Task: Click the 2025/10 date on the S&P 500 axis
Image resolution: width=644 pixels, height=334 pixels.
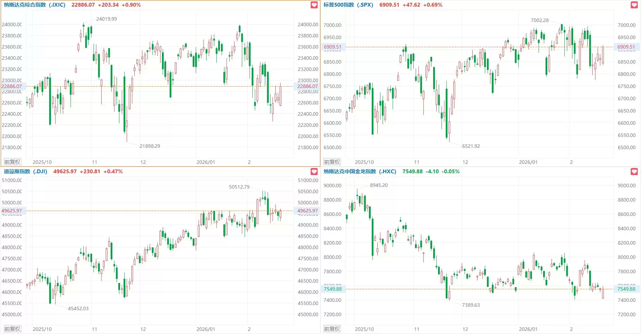Action: [x=364, y=162]
